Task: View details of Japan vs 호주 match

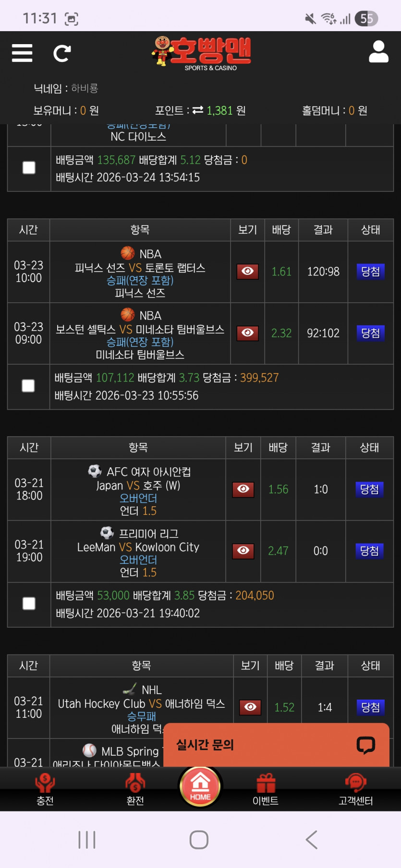Action: (243, 489)
